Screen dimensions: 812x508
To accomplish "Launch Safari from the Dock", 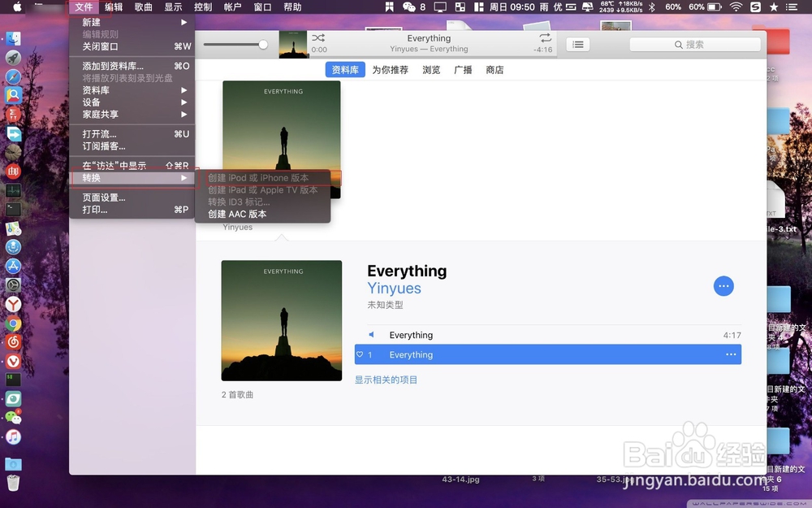I will [x=13, y=76].
